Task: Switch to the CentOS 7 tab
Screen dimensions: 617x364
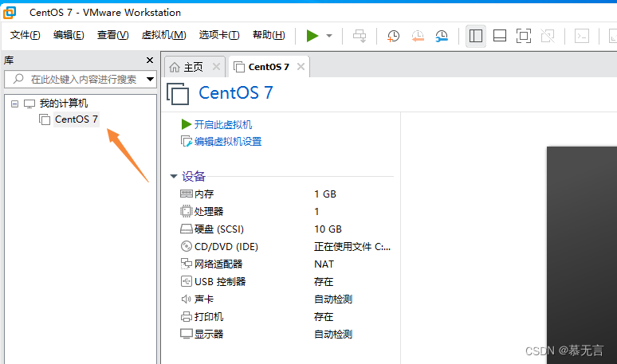Action: 269,67
